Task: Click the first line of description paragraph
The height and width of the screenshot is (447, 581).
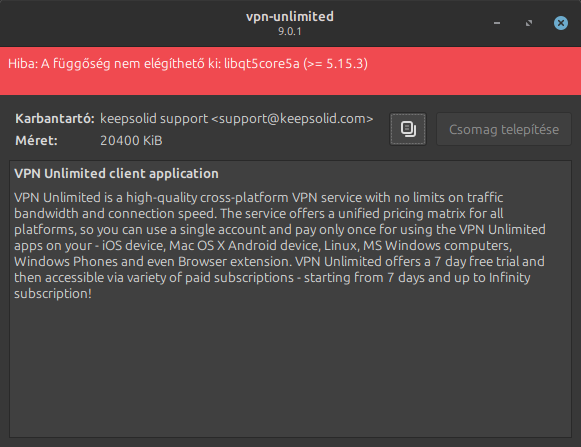Action: coord(259,198)
